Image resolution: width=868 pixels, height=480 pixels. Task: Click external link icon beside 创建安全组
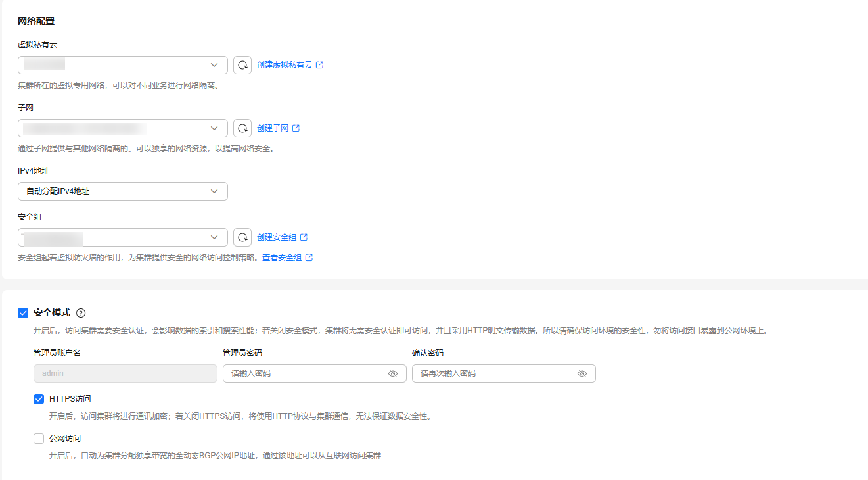[304, 237]
